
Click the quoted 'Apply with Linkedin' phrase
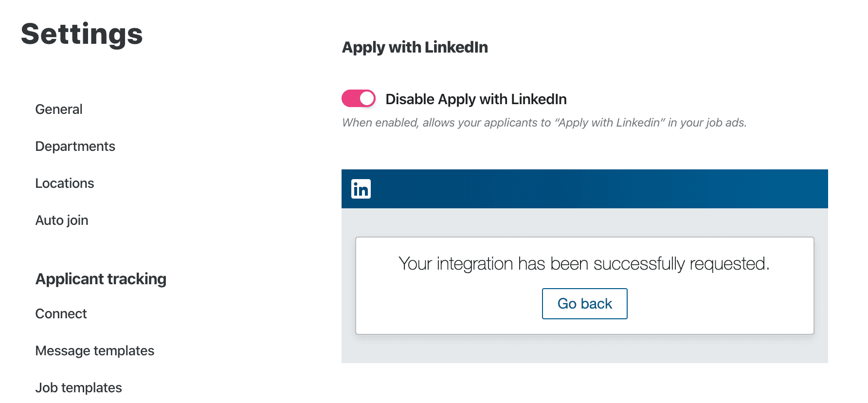pyautogui.click(x=610, y=123)
